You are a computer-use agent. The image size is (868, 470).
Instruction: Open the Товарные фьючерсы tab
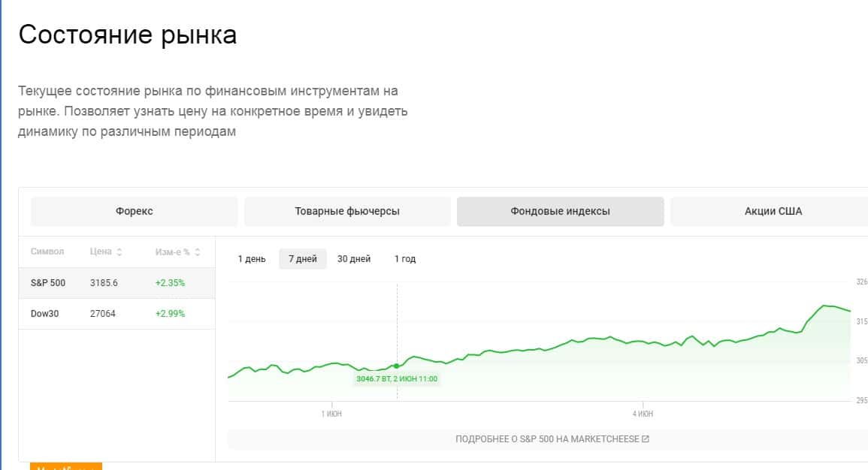[x=347, y=212]
